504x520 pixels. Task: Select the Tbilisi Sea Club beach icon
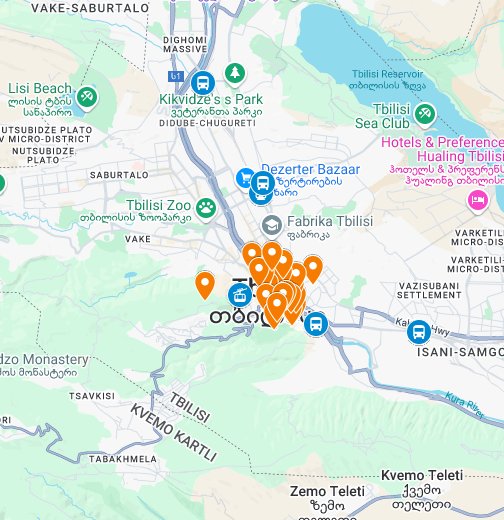point(424,114)
